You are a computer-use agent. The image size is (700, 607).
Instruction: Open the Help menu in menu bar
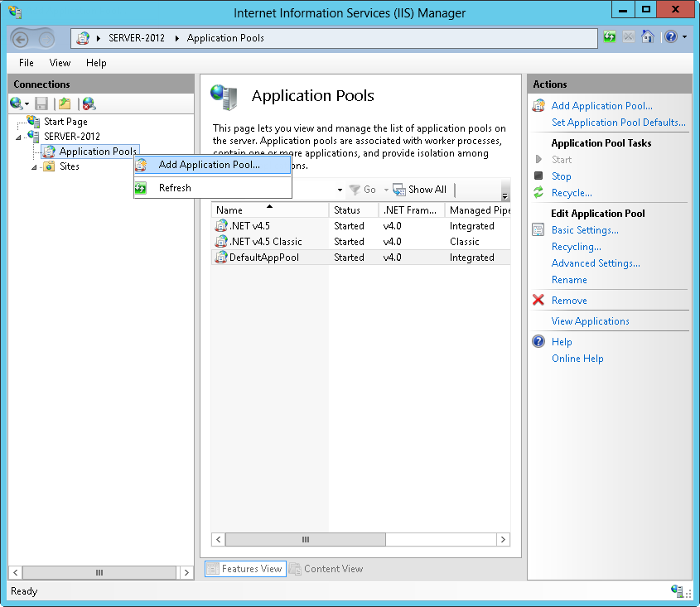coord(96,63)
